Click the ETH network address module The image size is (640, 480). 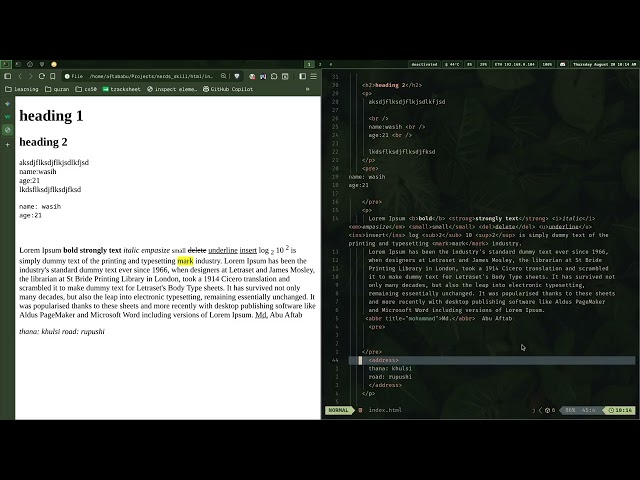tap(515, 64)
